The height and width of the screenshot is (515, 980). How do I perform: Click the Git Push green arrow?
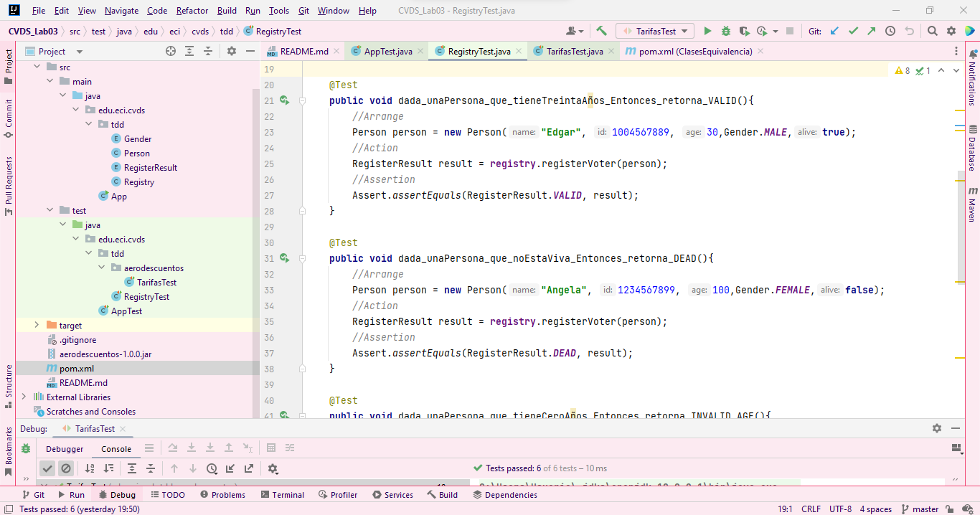pyautogui.click(x=871, y=31)
